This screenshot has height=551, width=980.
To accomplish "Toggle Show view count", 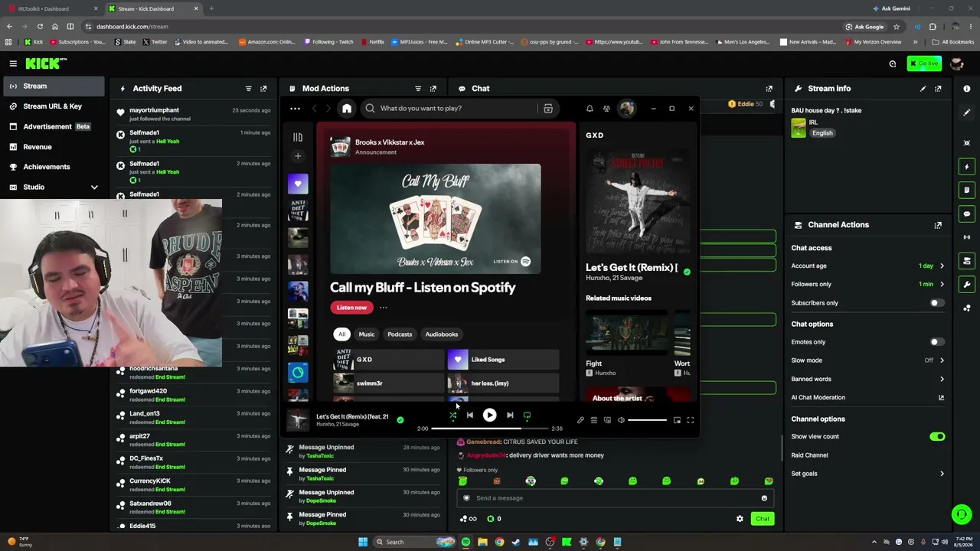I will pos(937,437).
